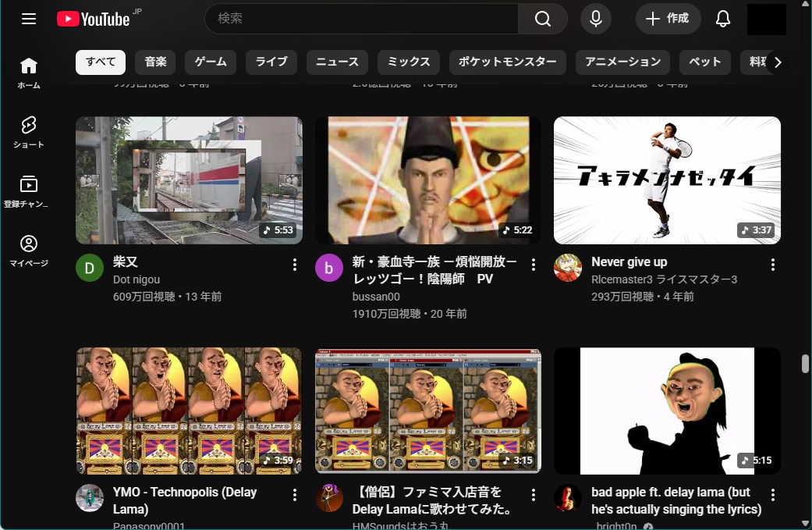The width and height of the screenshot is (812, 530).
Task: Open Rlcemaster3 channel avatar
Action: point(568,268)
